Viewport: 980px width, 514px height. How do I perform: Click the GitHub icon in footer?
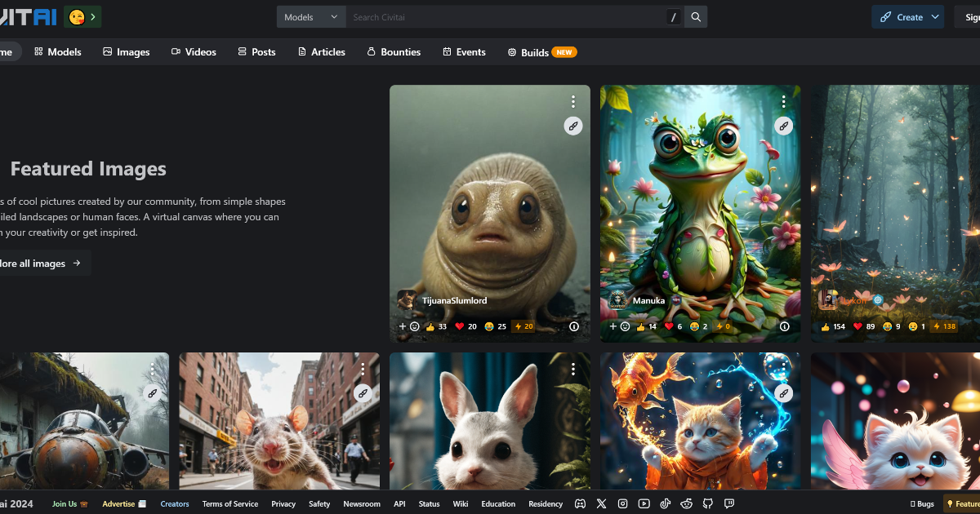708,504
